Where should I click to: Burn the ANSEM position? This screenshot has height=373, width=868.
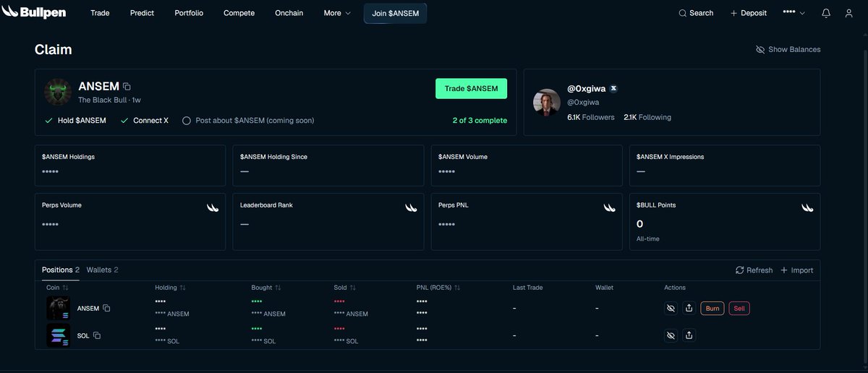pyautogui.click(x=712, y=308)
